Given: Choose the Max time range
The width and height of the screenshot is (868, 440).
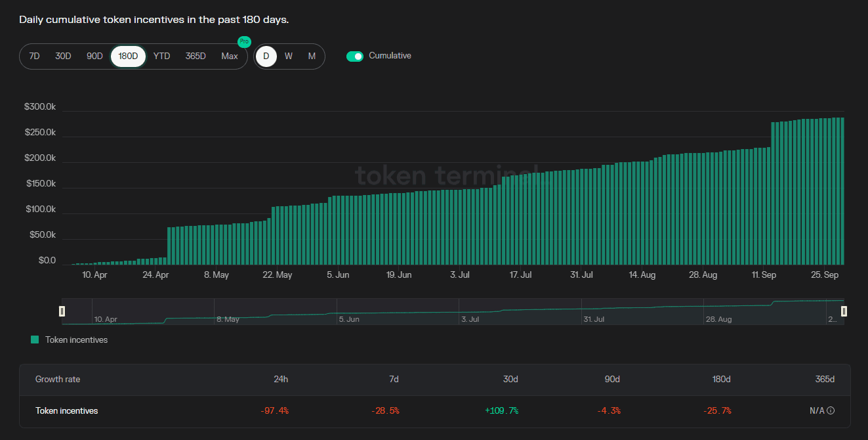Looking at the screenshot, I should 230,56.
